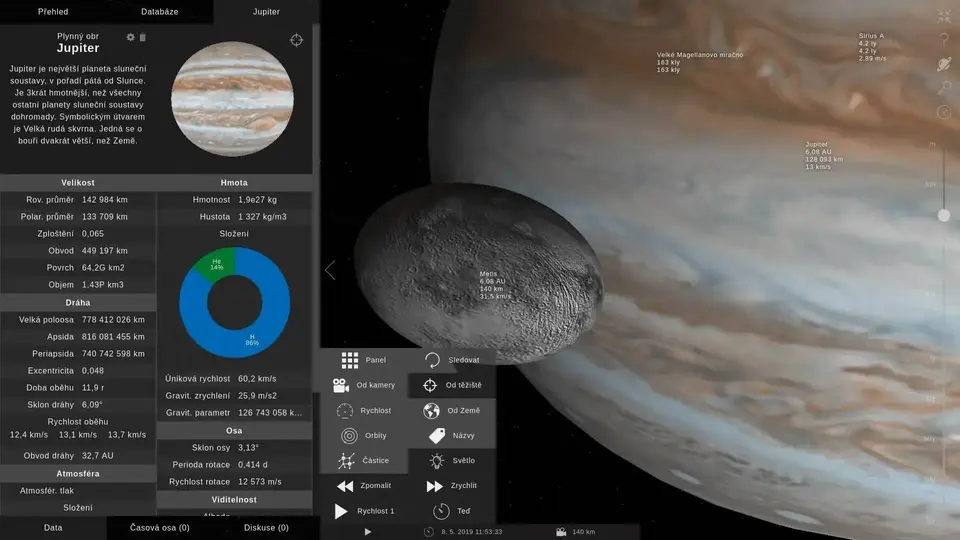Click Gravit. parametr value 126 743 058
Image resolution: width=960 pixels, height=540 pixels.
click(x=270, y=413)
